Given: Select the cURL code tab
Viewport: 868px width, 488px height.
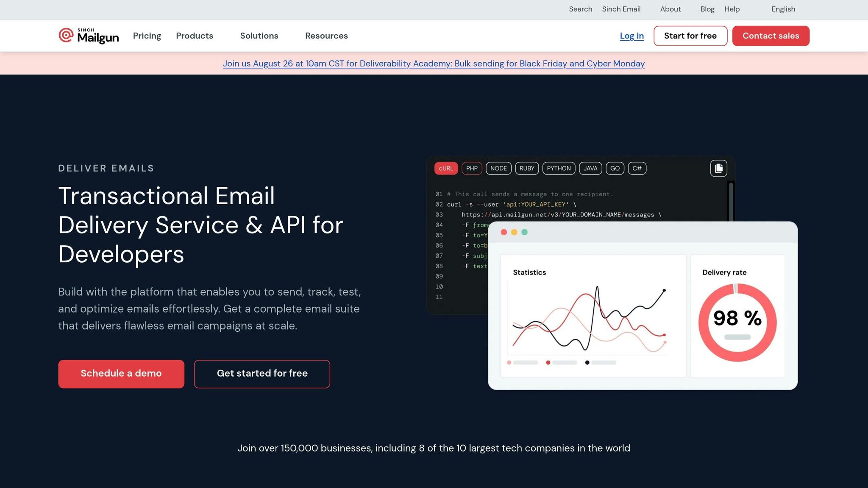Looking at the screenshot, I should click(446, 168).
